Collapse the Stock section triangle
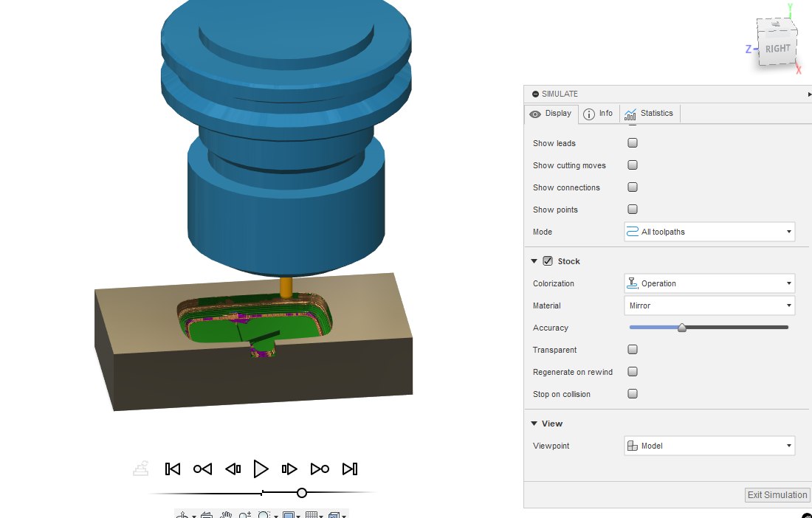 pos(534,261)
